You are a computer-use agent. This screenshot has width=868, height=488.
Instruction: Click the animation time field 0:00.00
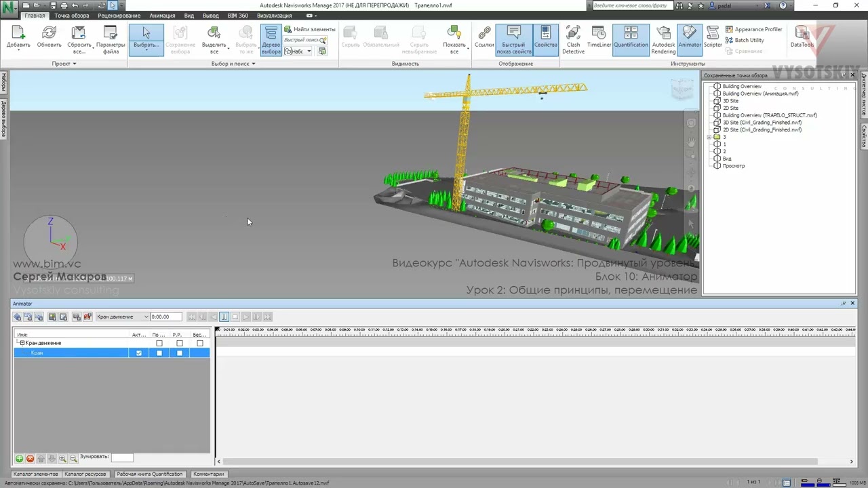click(166, 317)
